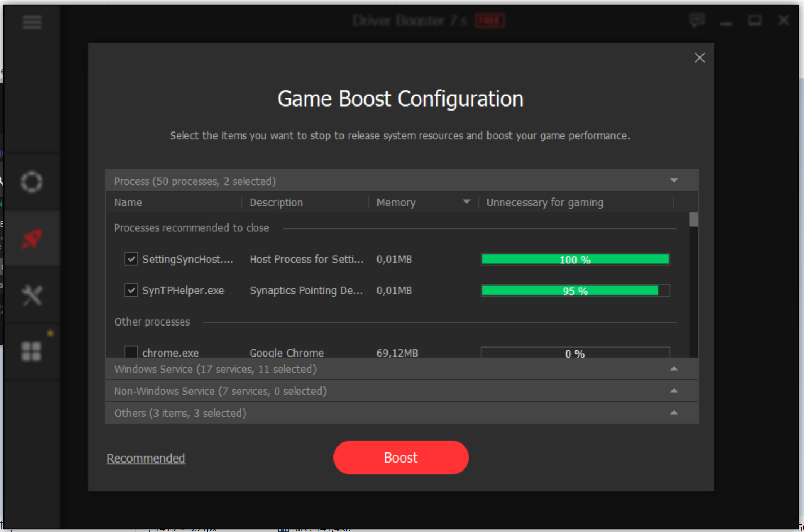Open the Action Center grid icon
This screenshot has height=532, width=804.
coord(31,351)
